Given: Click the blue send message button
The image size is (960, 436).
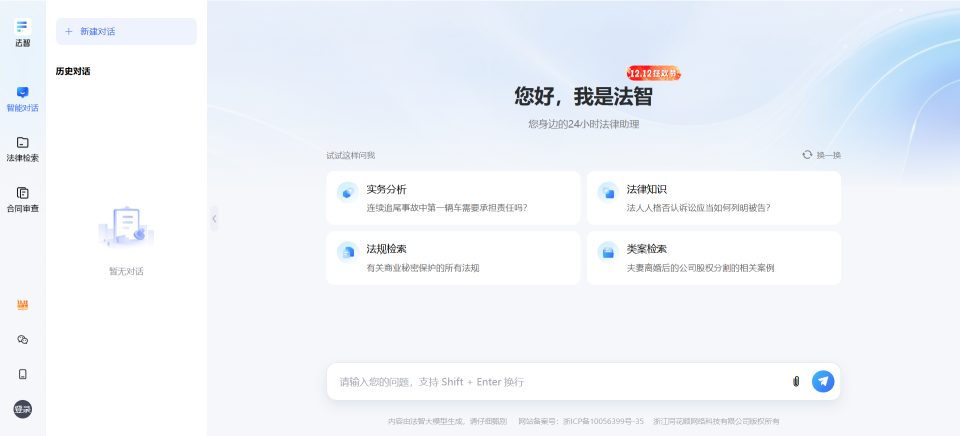Looking at the screenshot, I should [x=823, y=381].
